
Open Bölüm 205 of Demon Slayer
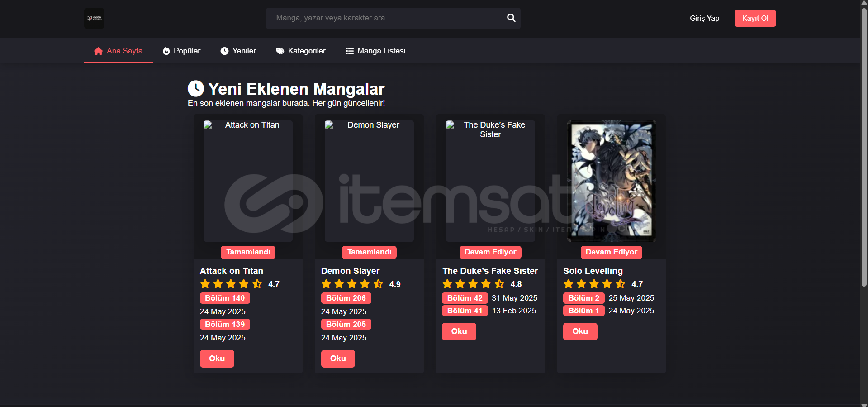pos(346,324)
